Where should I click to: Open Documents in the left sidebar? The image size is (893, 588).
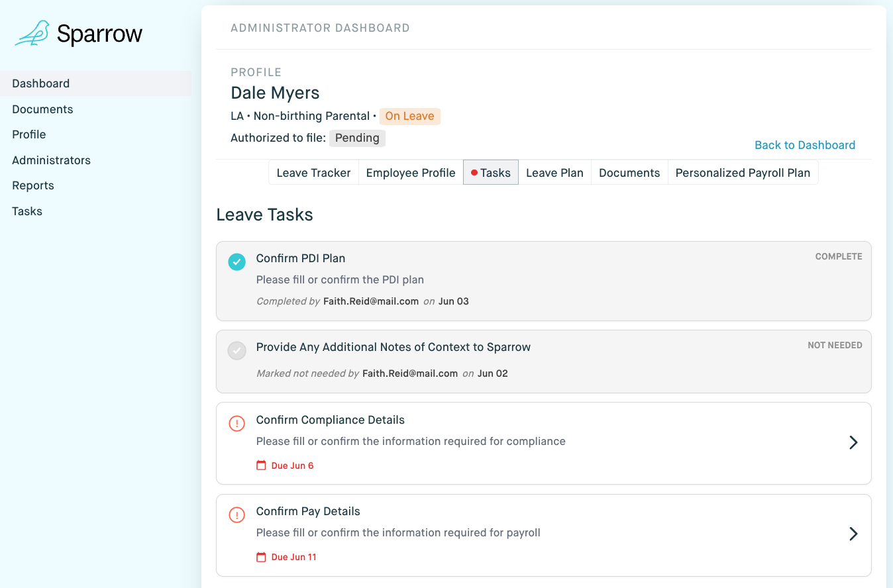[x=42, y=109]
